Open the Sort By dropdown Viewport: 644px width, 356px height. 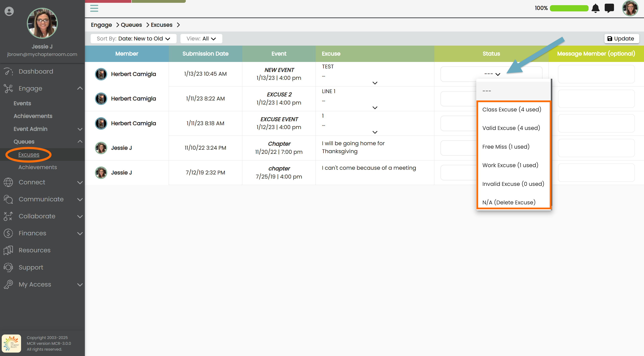point(133,39)
